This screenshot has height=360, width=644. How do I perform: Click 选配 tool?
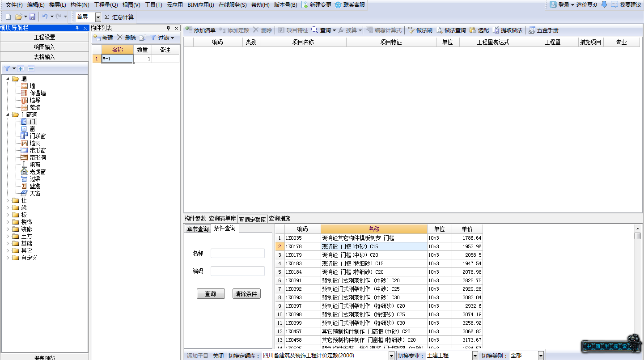[479, 30]
